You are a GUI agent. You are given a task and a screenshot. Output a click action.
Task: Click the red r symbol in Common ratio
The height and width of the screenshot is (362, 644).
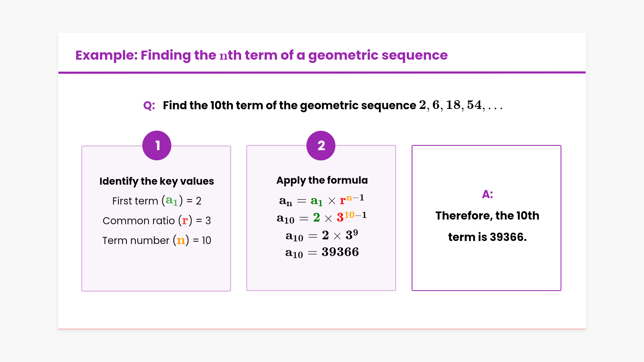coord(185,221)
